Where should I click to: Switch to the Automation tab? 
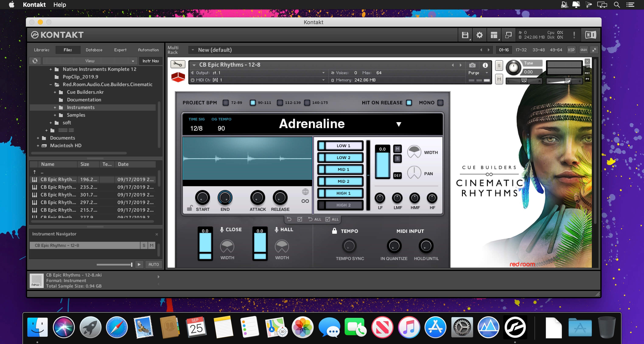[148, 50]
